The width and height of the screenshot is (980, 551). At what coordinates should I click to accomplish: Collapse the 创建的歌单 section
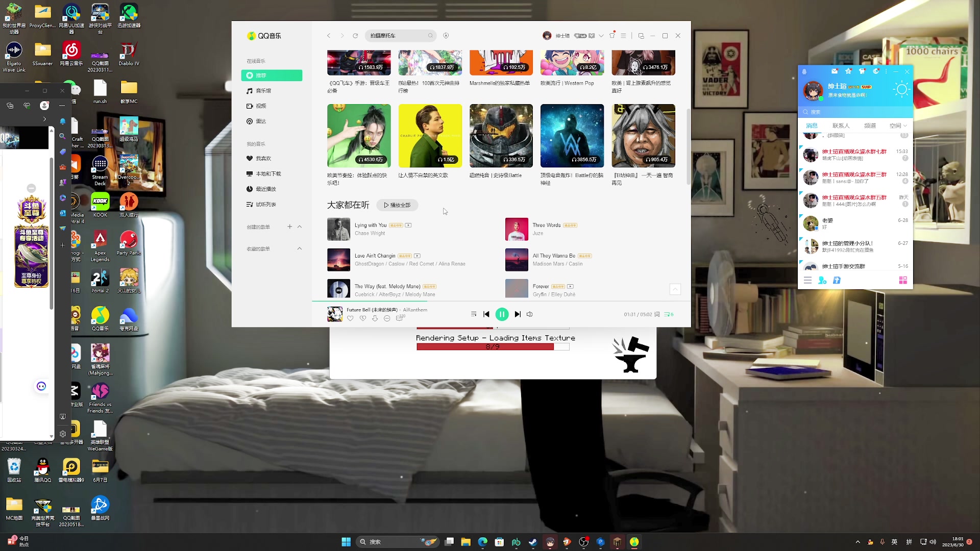(x=300, y=227)
